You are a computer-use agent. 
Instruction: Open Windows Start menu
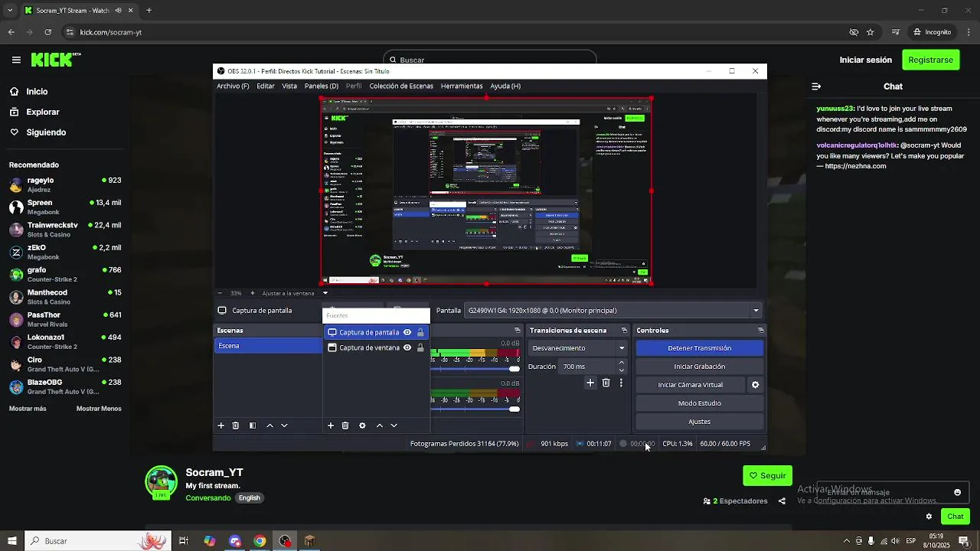click(12, 541)
